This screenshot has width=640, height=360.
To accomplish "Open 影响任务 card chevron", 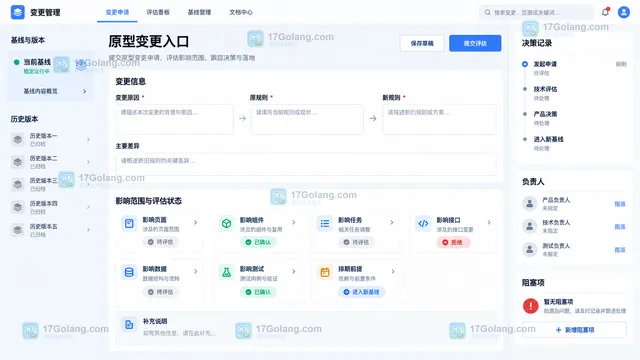I will click(x=391, y=222).
